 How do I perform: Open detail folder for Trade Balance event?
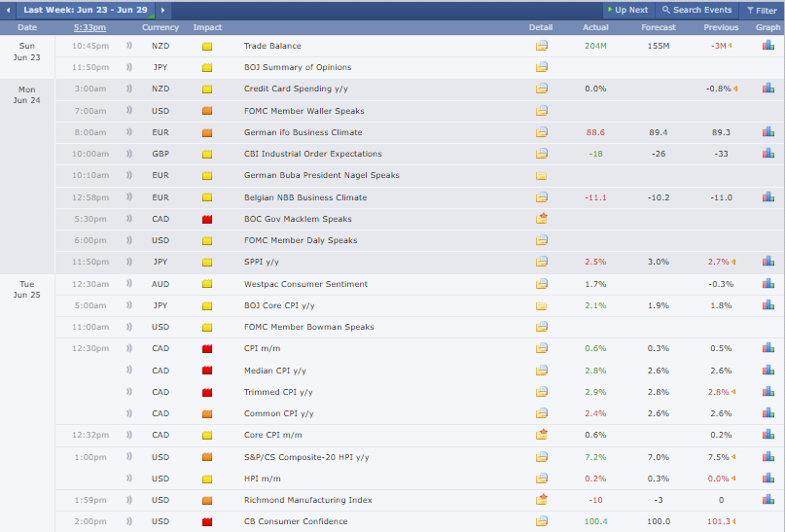[x=541, y=46]
